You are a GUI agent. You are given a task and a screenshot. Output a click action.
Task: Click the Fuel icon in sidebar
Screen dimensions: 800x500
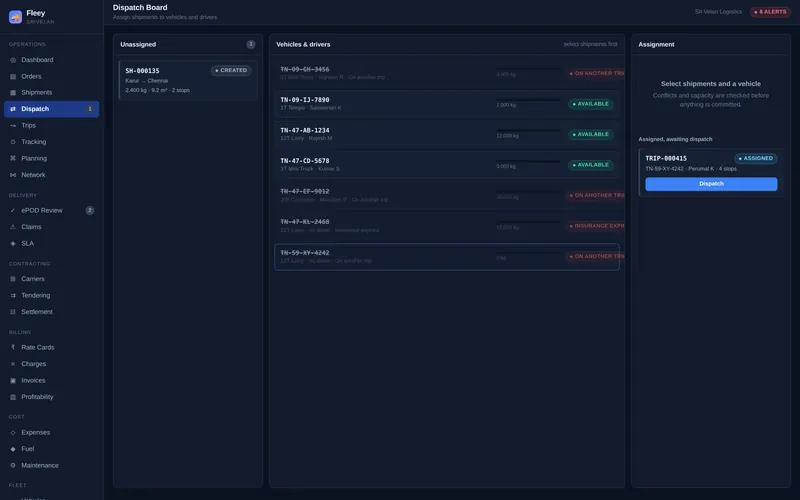(x=13, y=449)
